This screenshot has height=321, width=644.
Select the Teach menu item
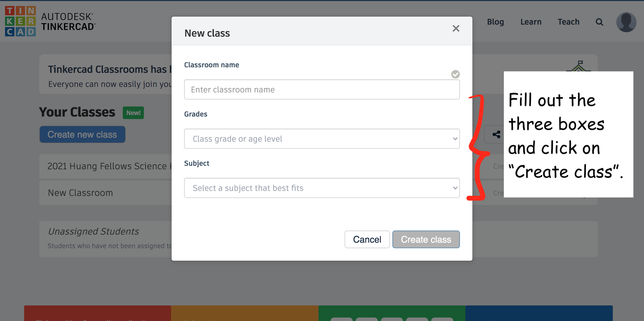click(569, 22)
